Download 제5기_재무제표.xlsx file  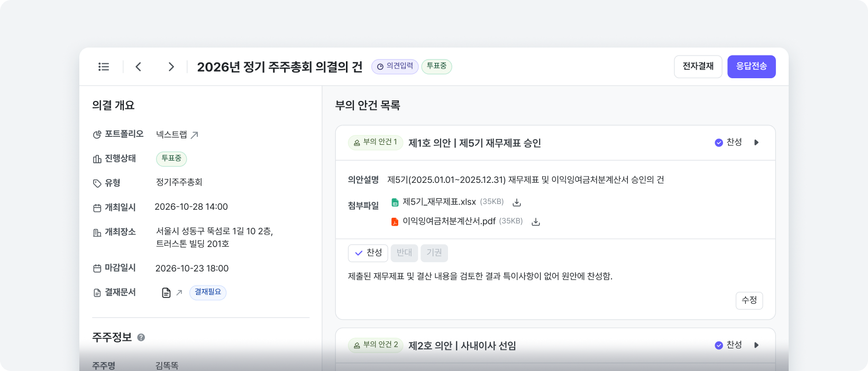517,202
